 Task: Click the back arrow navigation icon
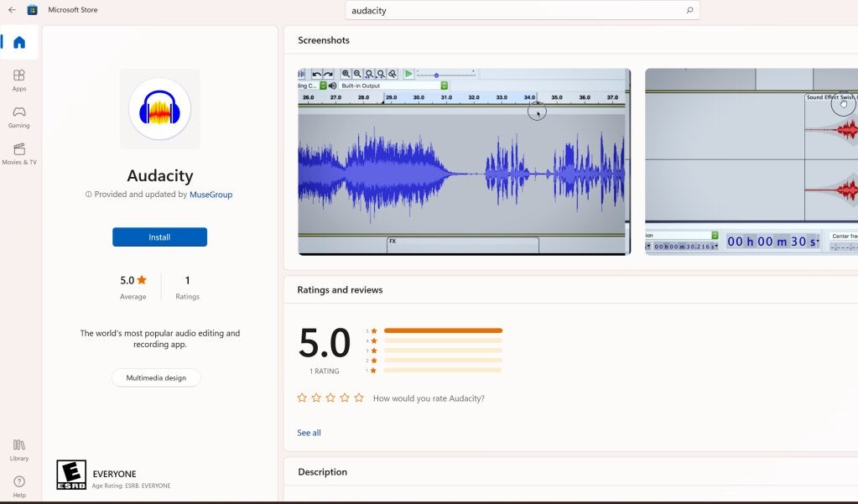11,9
